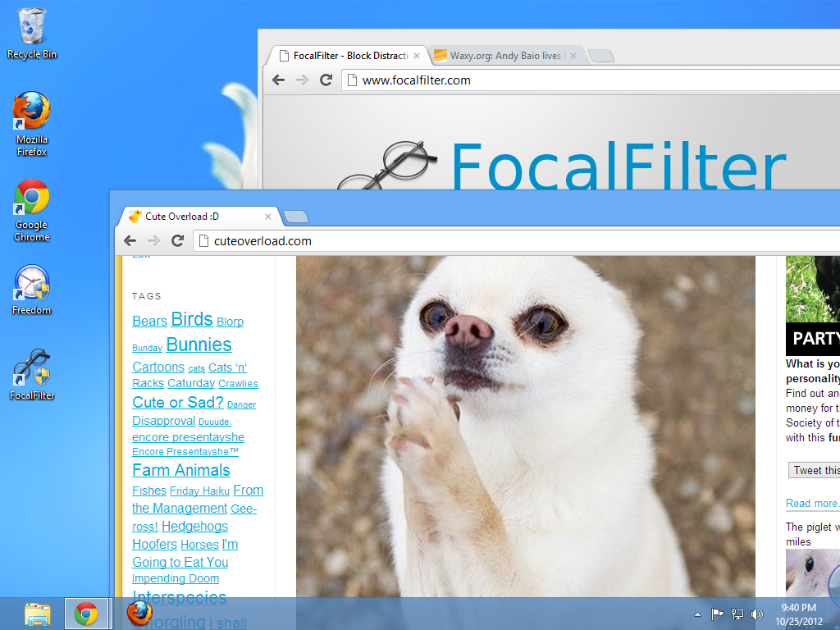Screen dimensions: 840x630
Task: Click back arrow in FocalFilter Chrome window
Action: pyautogui.click(x=278, y=80)
